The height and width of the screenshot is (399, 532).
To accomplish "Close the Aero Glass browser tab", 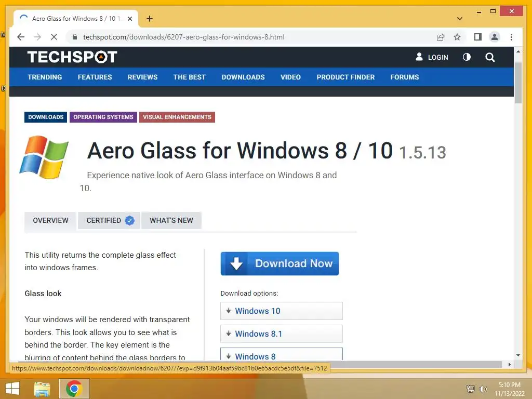I will (x=129, y=19).
